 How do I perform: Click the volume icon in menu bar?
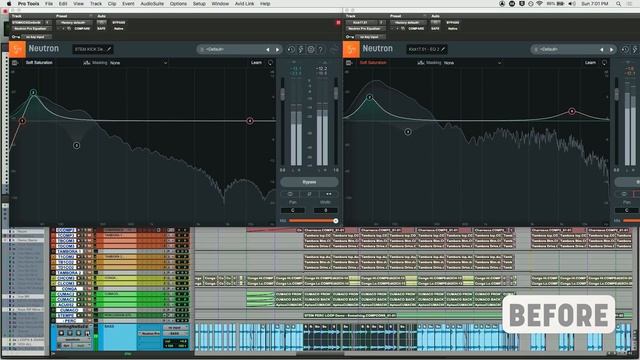pos(572,4)
